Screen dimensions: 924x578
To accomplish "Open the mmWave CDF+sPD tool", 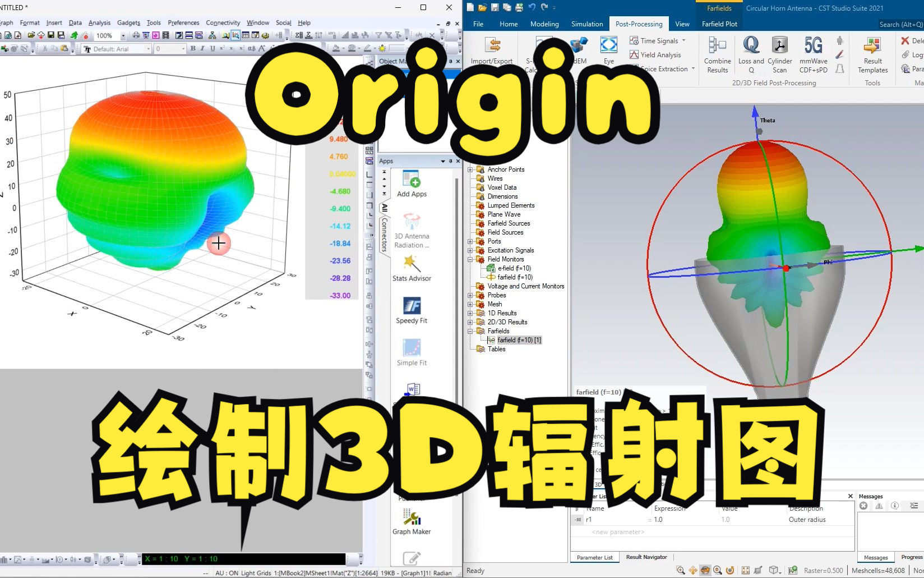I will point(814,55).
